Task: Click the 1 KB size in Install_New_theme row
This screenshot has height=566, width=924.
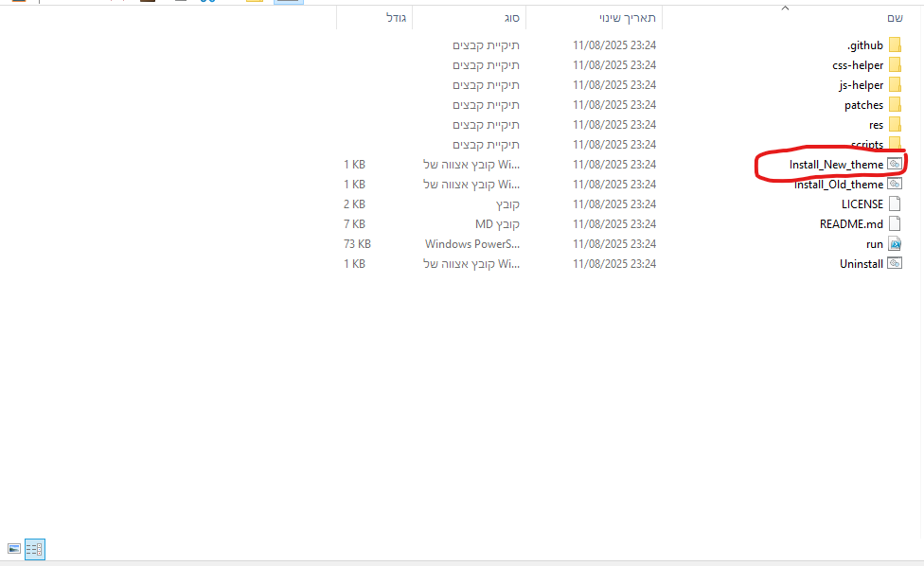Action: (354, 165)
